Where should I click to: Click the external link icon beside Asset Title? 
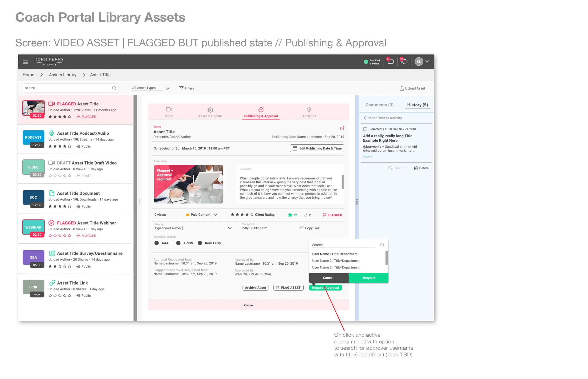tap(342, 128)
